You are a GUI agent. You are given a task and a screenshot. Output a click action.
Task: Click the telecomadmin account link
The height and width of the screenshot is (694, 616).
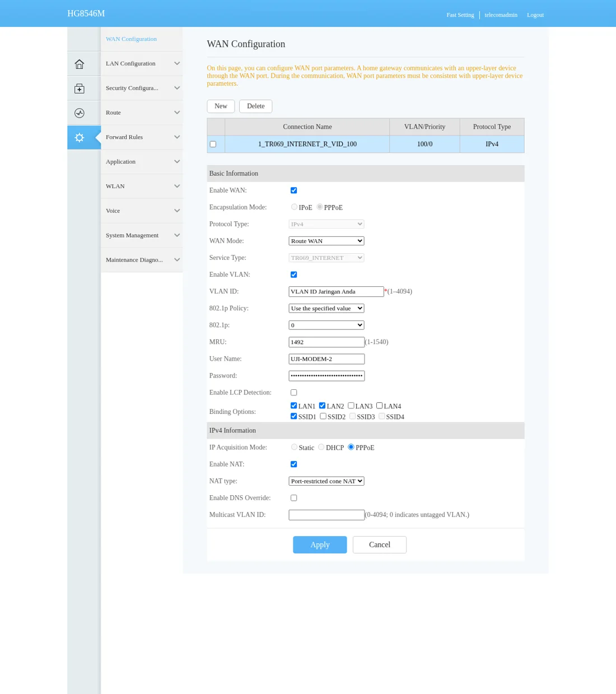501,15
